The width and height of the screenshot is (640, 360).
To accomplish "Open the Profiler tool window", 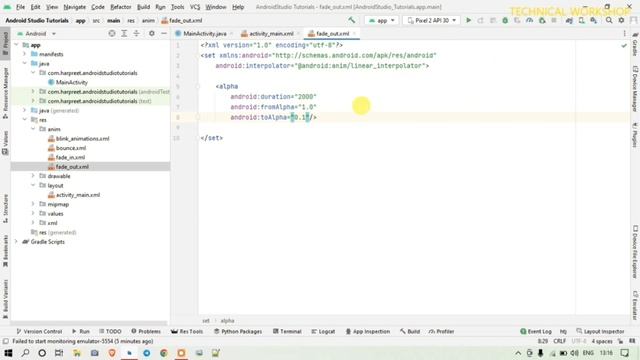I will [441, 331].
